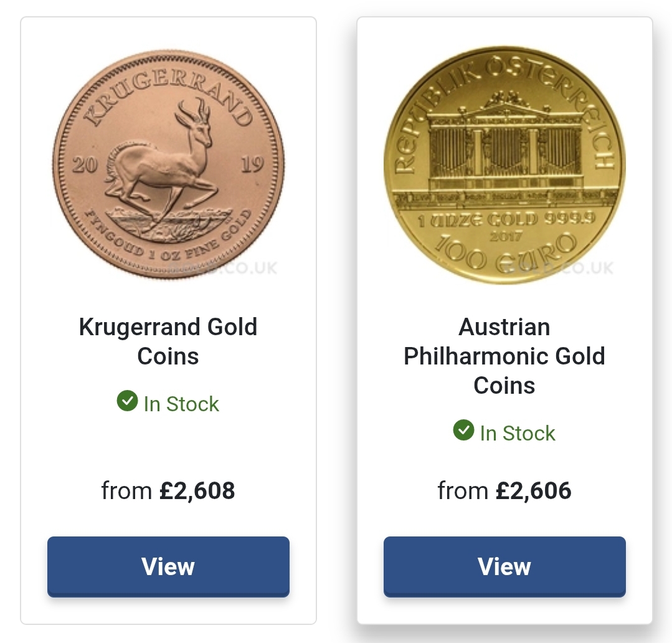This screenshot has height=643, width=672.
Task: Click the from £2,608 price
Action: [x=168, y=490]
